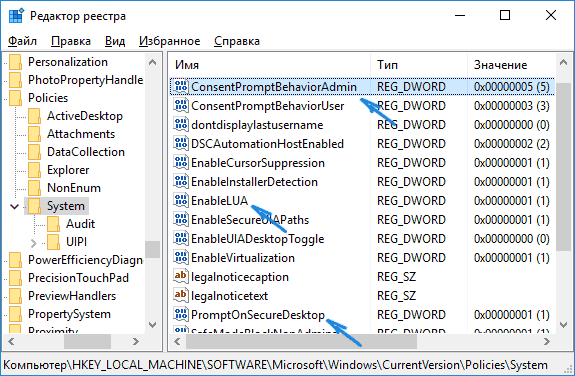Click the ConsentPromptBehaviorUser DWORD icon
This screenshot has width=575, height=376.
[181, 106]
